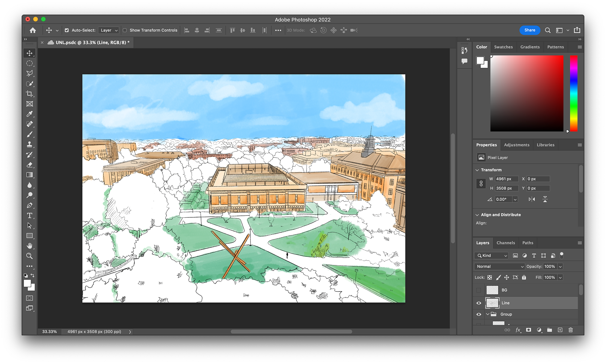Select the Pen tool
Viewport: 606px width, 364px height.
point(30,205)
